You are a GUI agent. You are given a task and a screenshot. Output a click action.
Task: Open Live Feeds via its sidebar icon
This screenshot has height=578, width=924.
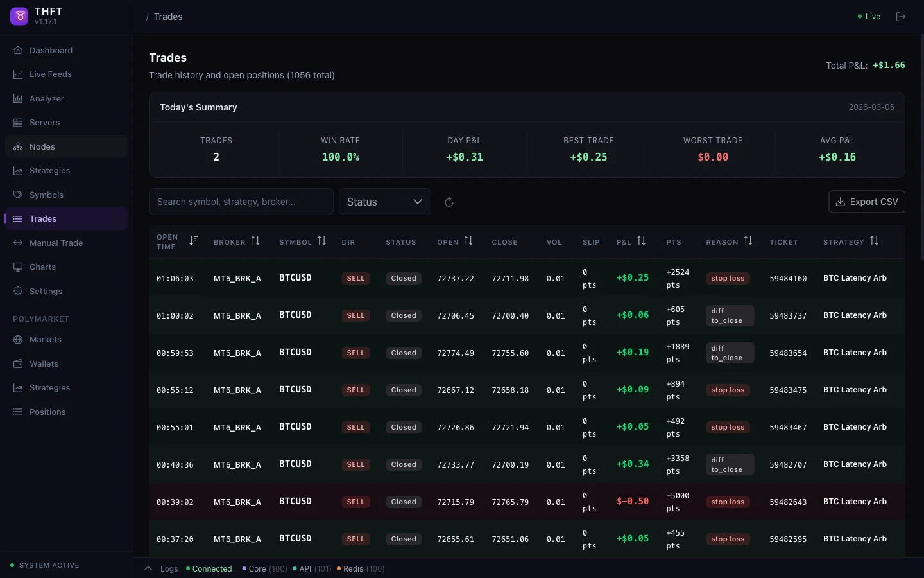[x=18, y=74]
